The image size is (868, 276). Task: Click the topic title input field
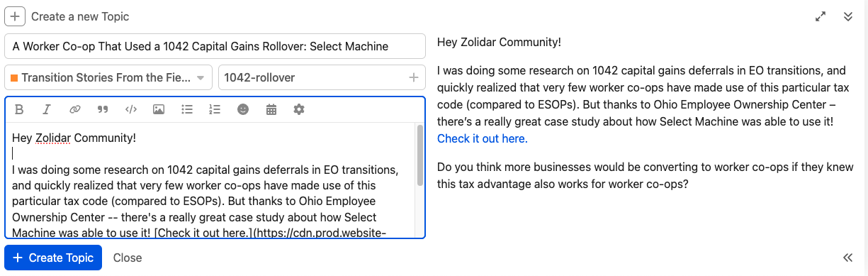[215, 46]
